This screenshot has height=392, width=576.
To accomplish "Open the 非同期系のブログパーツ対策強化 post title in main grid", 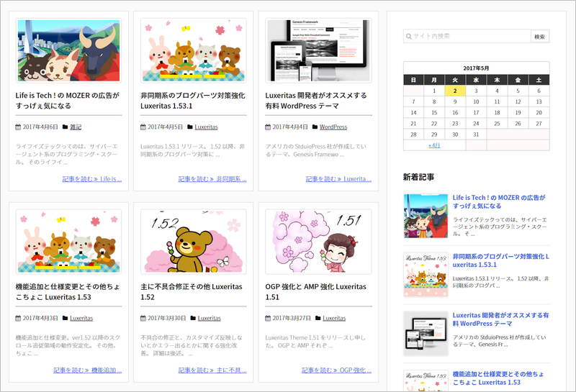I will tap(193, 101).
